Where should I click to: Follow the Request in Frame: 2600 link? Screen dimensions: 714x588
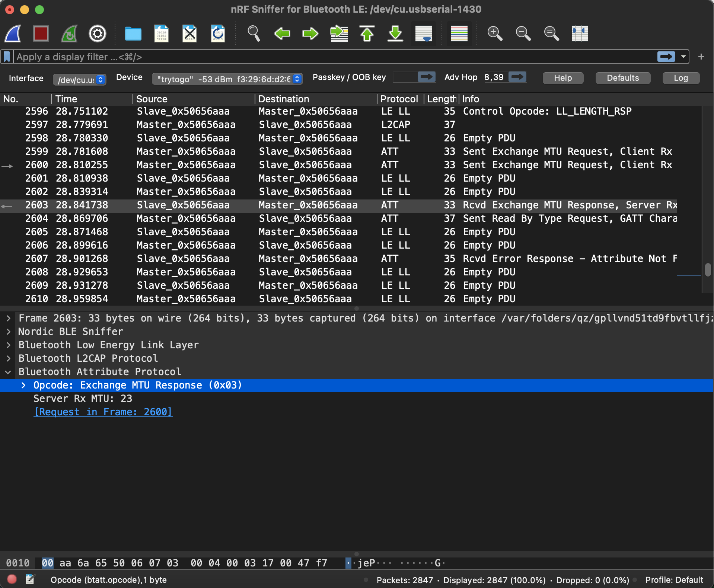[x=103, y=412]
